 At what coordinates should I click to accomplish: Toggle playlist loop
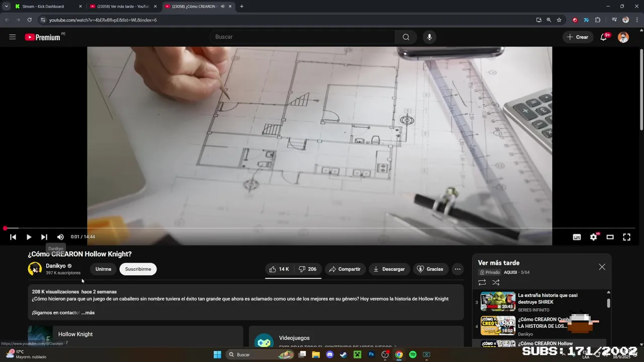(482, 283)
